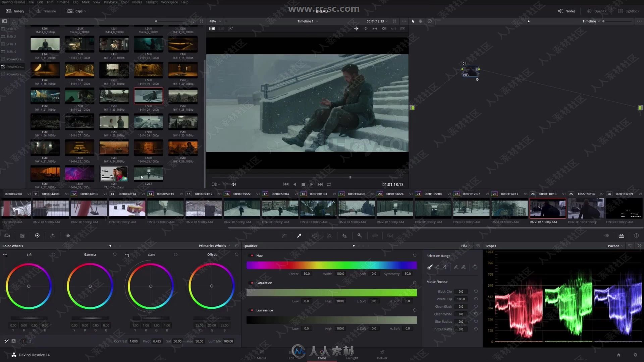
Task: Open project settings gear icon
Action: click(x=635, y=355)
